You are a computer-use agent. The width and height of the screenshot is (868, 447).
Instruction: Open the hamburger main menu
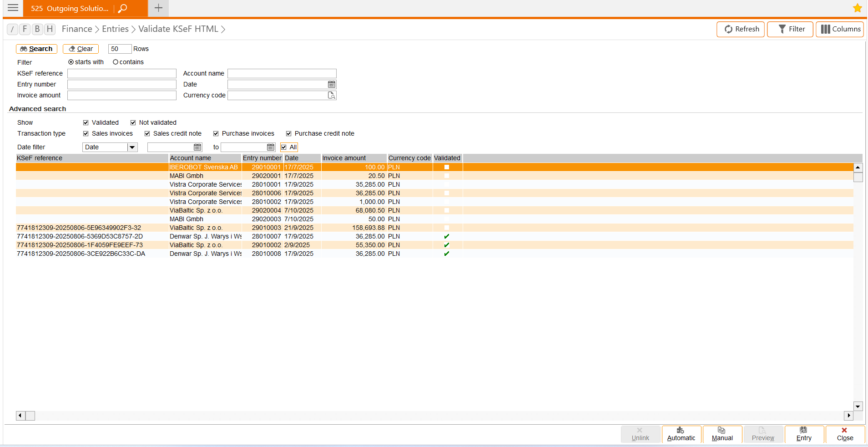click(x=13, y=8)
